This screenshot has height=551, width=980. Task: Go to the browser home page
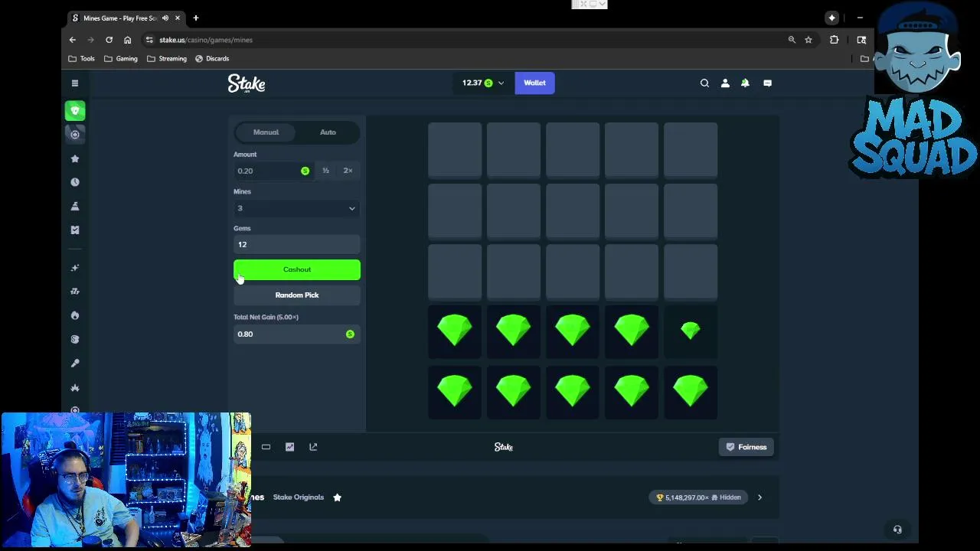coord(127,40)
